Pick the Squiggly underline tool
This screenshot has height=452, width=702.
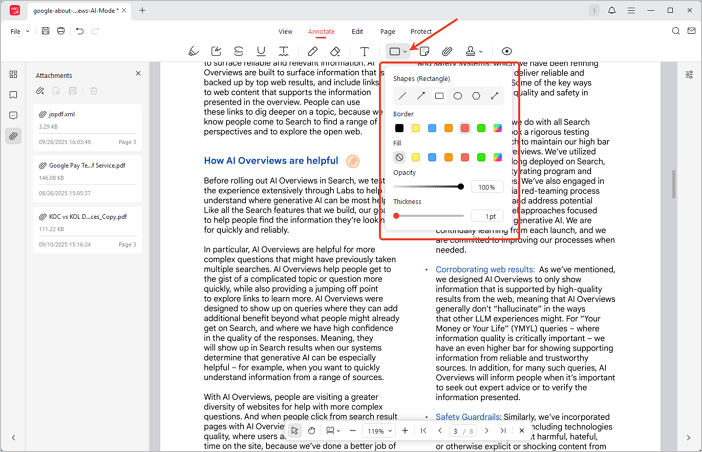pos(283,51)
